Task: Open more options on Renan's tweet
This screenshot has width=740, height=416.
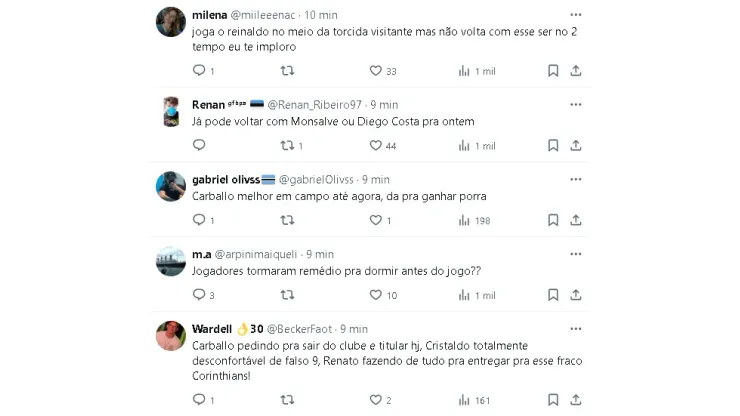Action: click(575, 104)
